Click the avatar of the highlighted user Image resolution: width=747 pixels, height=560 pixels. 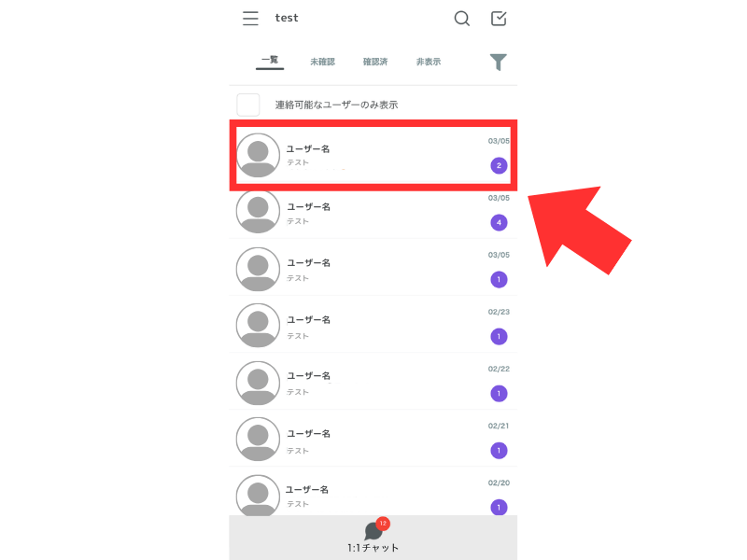pyautogui.click(x=259, y=155)
